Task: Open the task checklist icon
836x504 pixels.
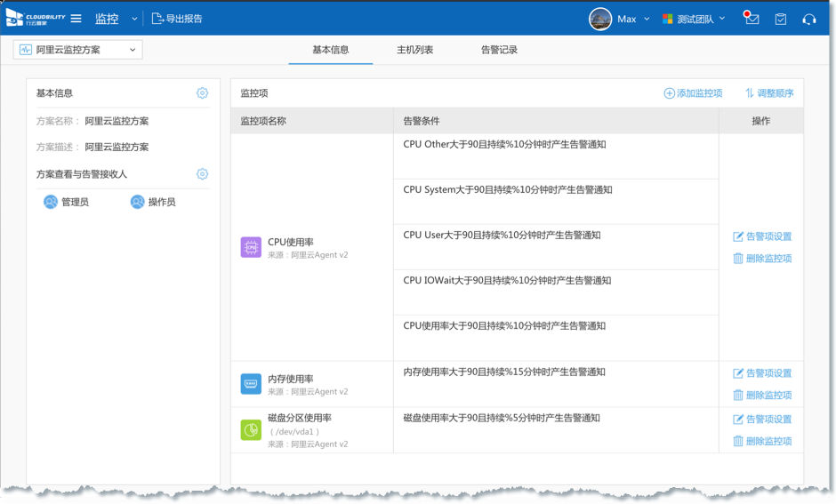Action: 780,19
